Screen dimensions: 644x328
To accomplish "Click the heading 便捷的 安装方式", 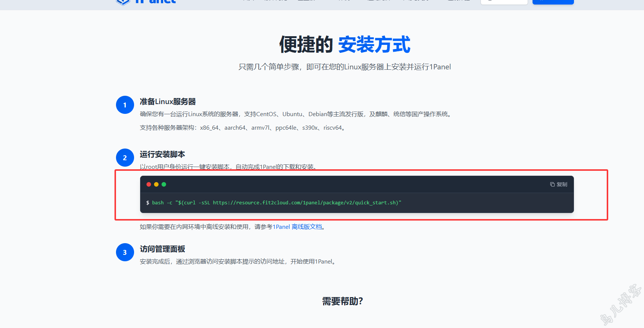I will tap(345, 44).
